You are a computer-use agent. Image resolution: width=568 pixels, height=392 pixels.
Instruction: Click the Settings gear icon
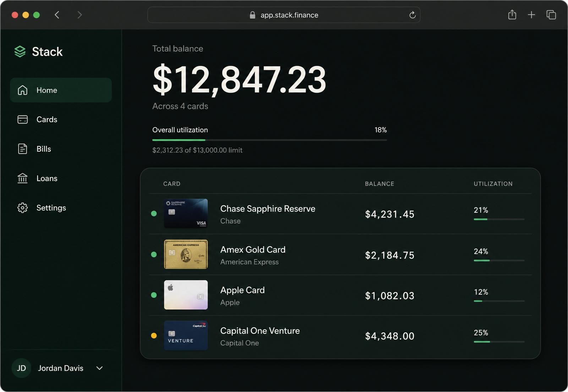(x=22, y=208)
